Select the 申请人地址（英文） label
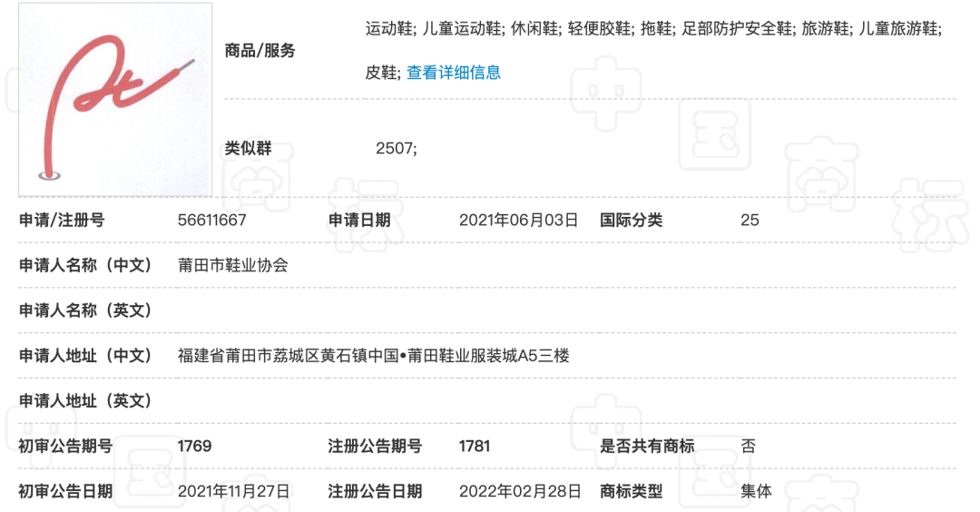This screenshot has width=980, height=512. [x=85, y=400]
